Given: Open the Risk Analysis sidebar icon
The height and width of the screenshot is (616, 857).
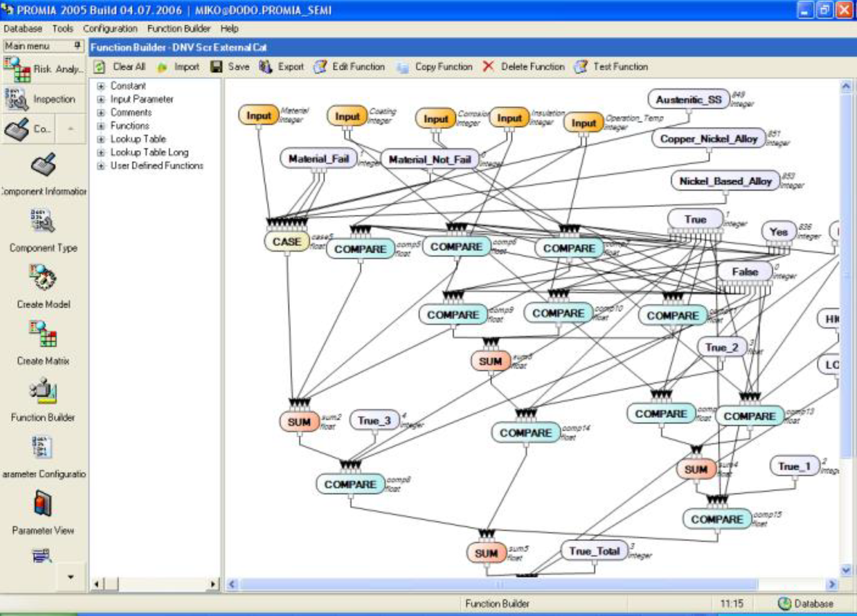Looking at the screenshot, I should [x=17, y=69].
